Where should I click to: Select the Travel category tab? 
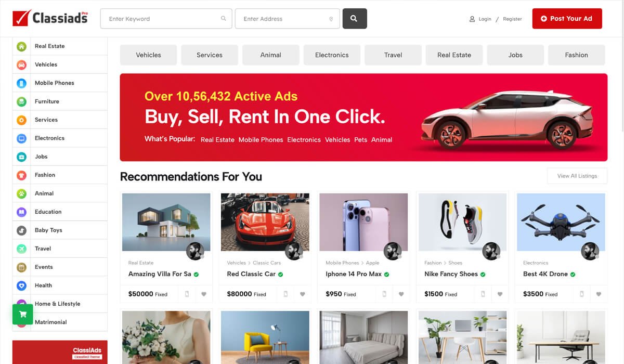click(x=393, y=55)
